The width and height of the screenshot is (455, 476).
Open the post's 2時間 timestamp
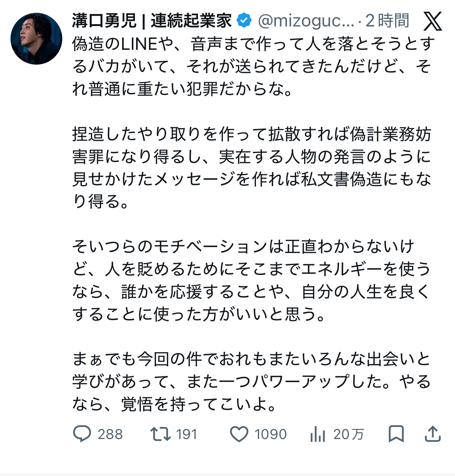[x=387, y=21]
